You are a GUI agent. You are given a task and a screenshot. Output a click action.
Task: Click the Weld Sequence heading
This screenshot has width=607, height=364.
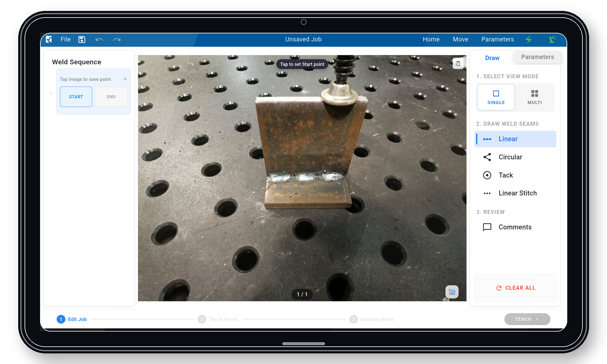(76, 62)
